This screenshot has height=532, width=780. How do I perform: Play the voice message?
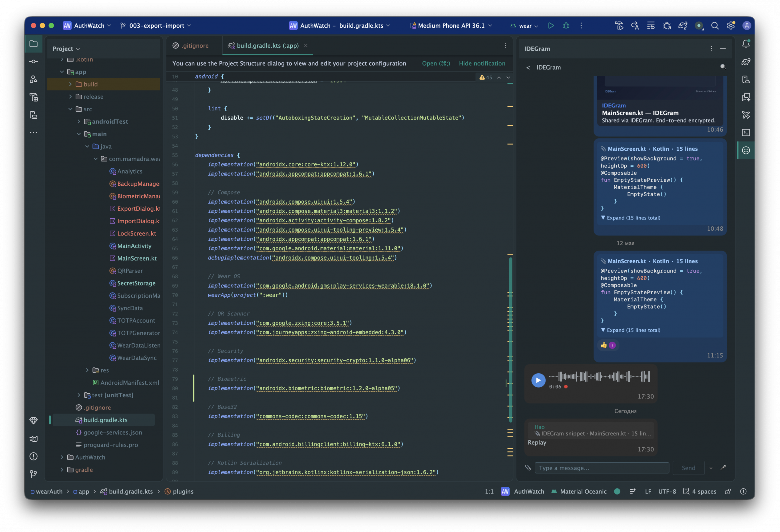click(538, 380)
